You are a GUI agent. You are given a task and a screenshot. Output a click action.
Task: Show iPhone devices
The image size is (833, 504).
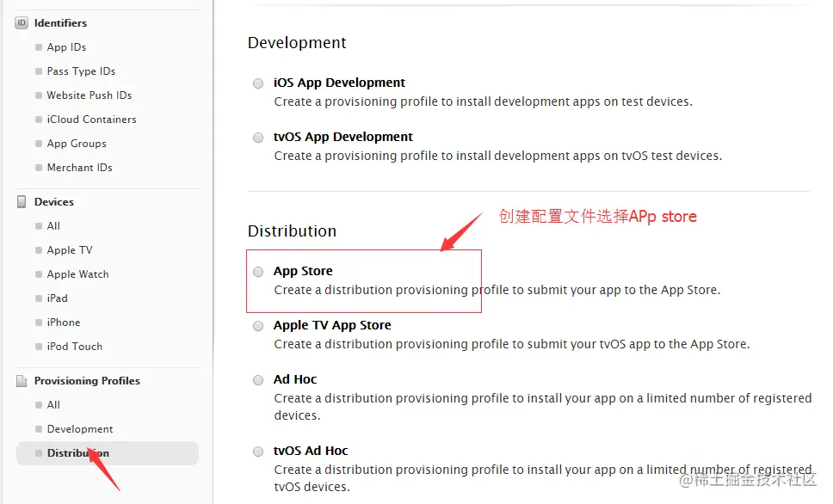point(64,323)
